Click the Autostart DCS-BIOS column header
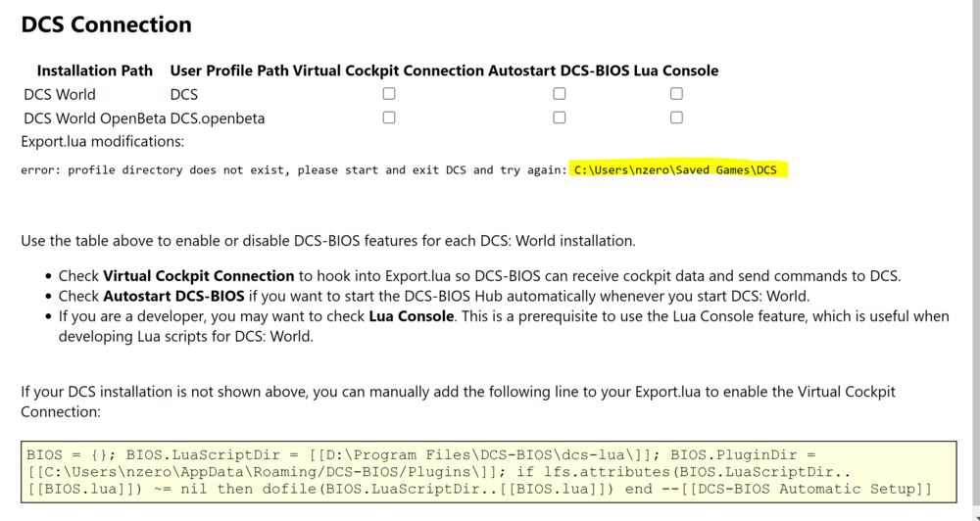This screenshot has width=980, height=521. tap(559, 71)
